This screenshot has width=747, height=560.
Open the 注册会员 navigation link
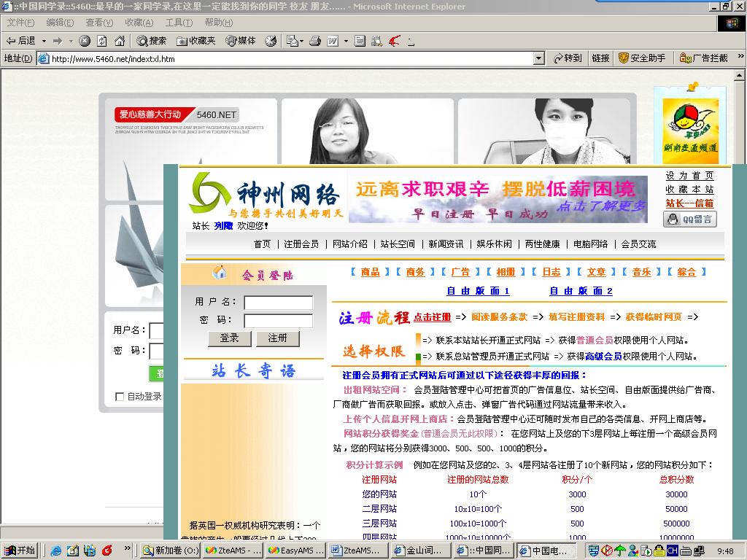click(x=301, y=244)
